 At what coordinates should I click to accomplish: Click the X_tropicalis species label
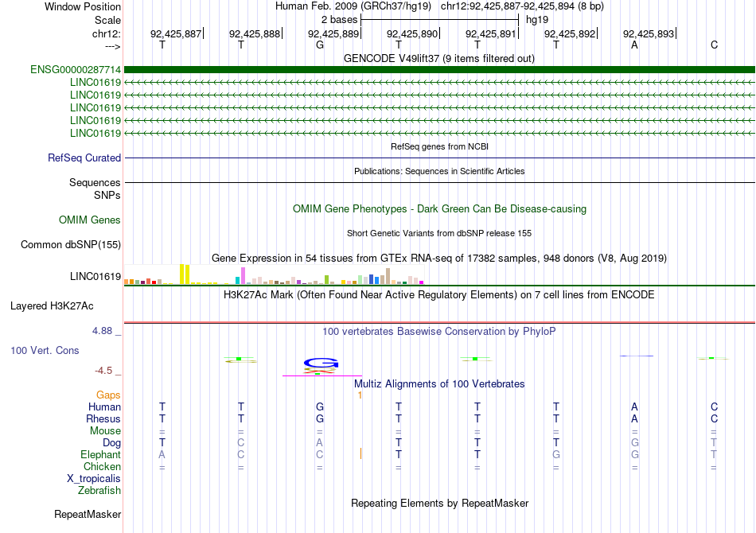coord(94,479)
